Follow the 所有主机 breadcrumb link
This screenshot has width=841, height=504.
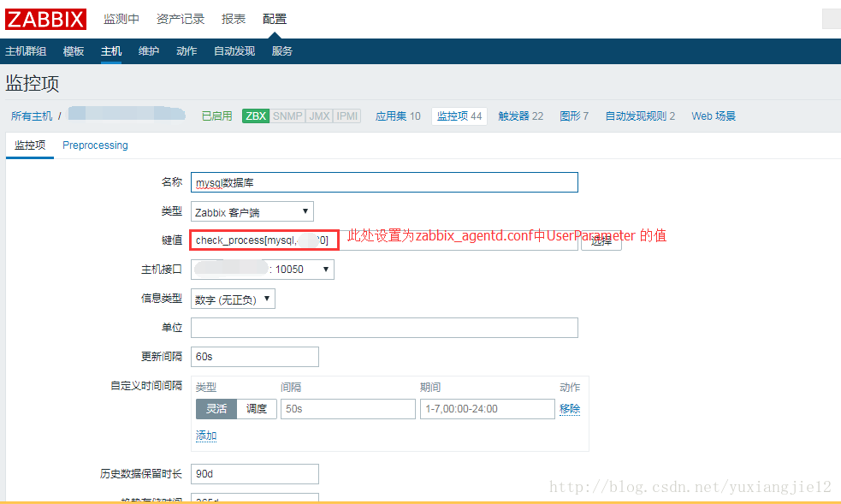[x=32, y=116]
